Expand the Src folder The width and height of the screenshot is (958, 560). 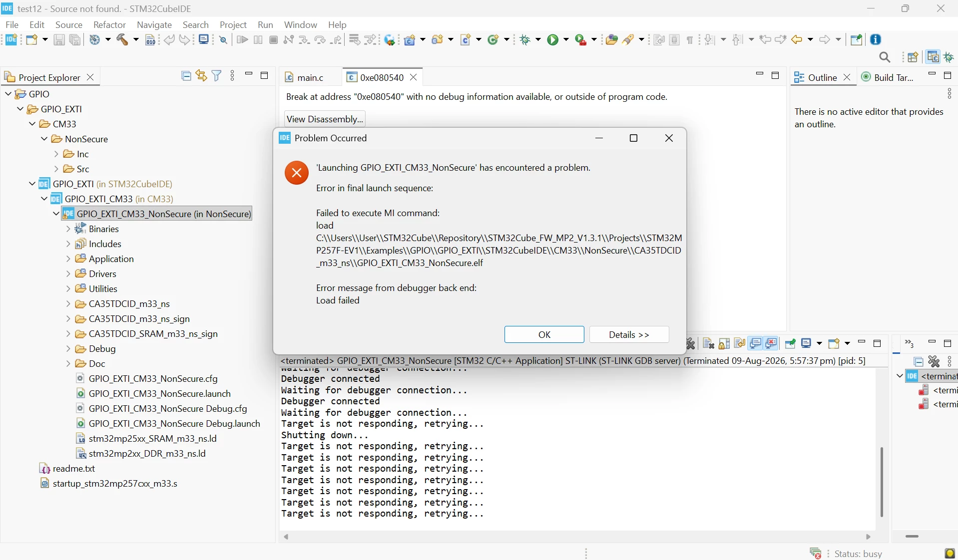[56, 169]
